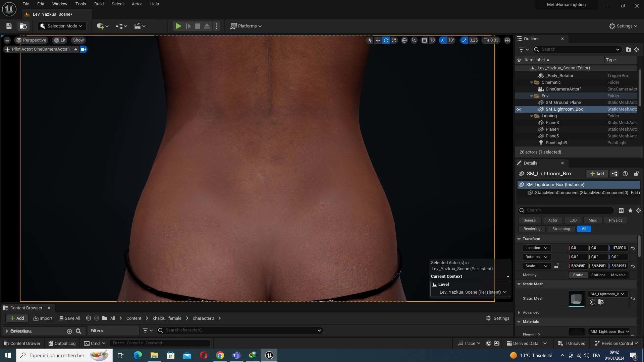Click the Browse to static mesh asset icon
This screenshot has height=362, width=644.
601,302
